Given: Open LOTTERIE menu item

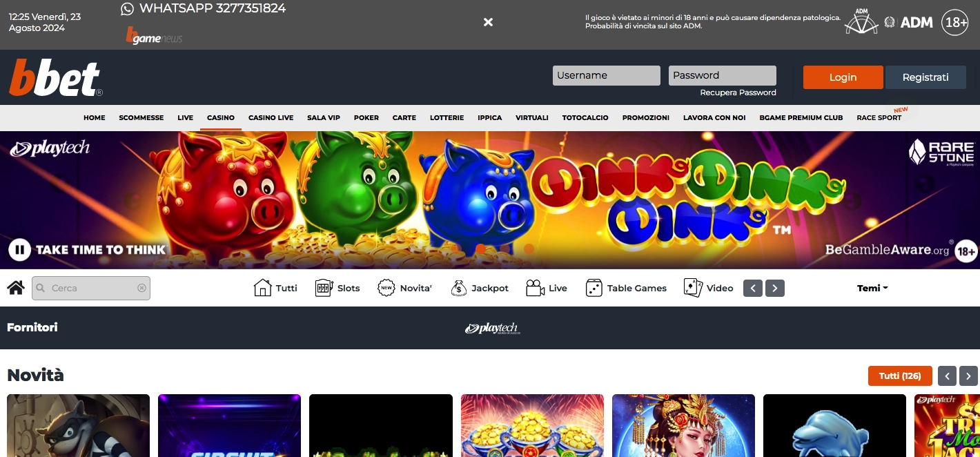Looking at the screenshot, I should [447, 118].
